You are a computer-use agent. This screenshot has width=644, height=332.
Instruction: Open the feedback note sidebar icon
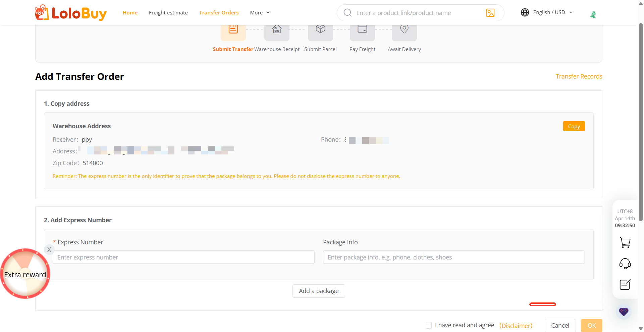click(x=625, y=285)
